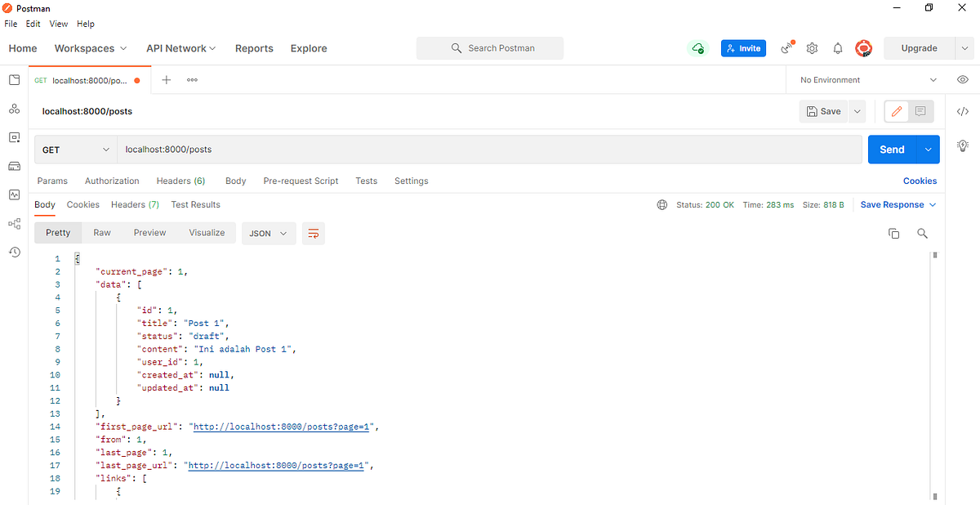
Task: Open the Flows sidebar panel
Action: coord(14,223)
